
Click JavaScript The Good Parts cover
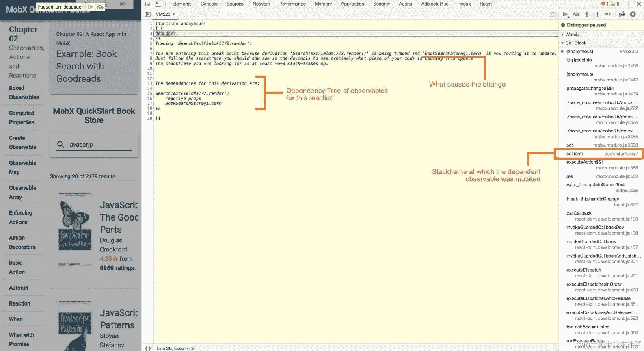pos(75,230)
